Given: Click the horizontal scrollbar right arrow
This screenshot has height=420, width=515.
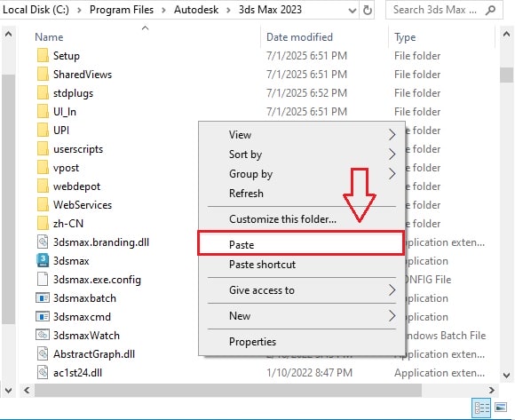Looking at the screenshot, I should tap(491, 390).
